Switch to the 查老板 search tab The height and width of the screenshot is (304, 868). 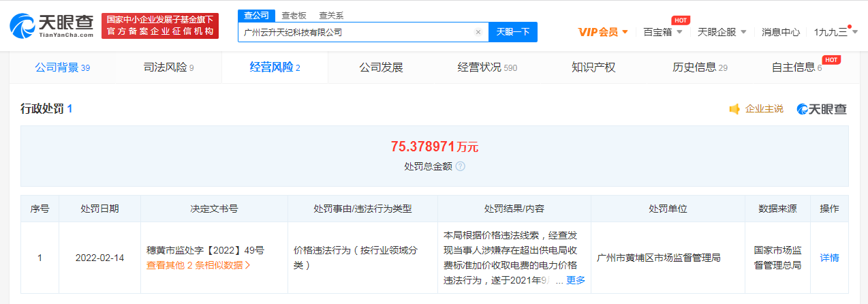(294, 15)
